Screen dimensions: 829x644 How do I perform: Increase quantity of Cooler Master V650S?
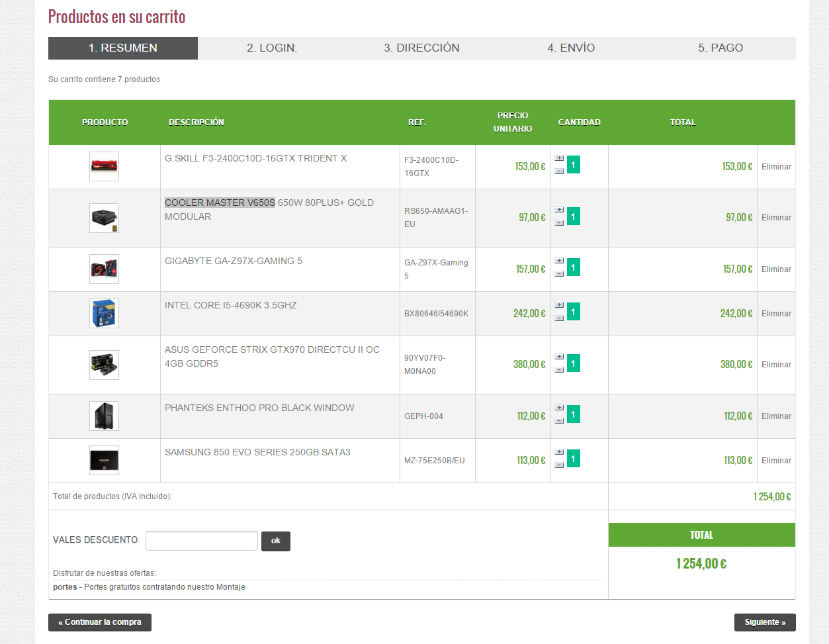(x=559, y=210)
